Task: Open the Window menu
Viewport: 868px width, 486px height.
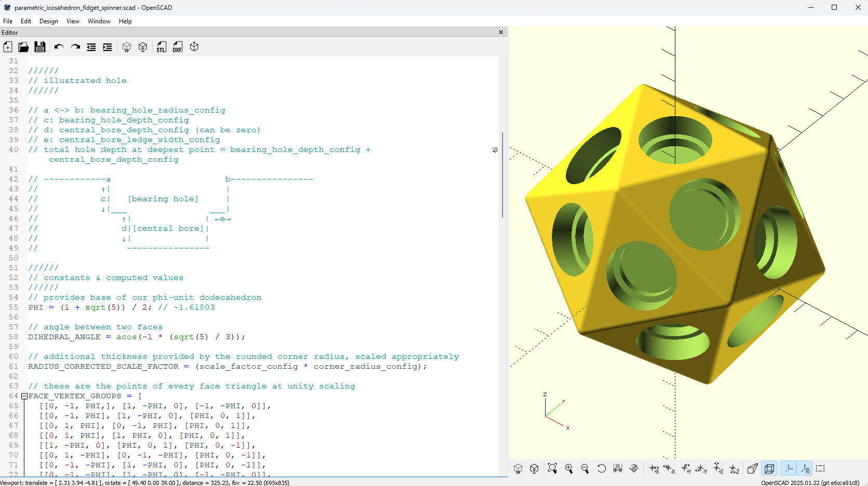Action: click(99, 21)
